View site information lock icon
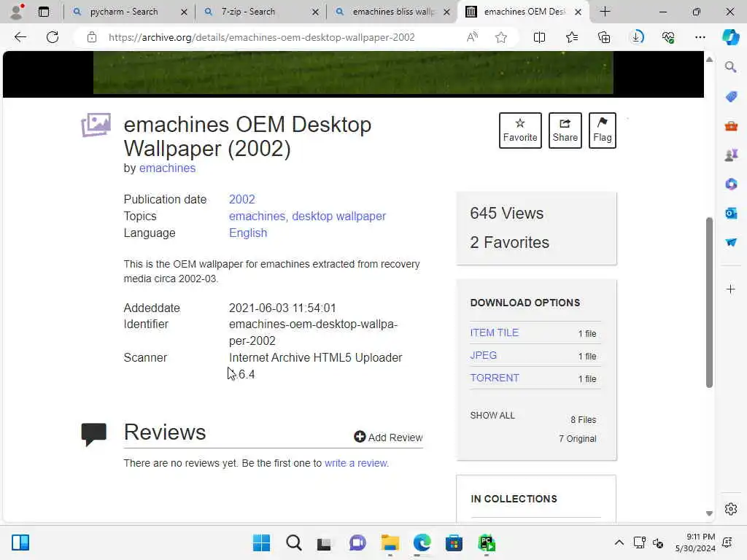The width and height of the screenshot is (747, 560). pos(92,37)
